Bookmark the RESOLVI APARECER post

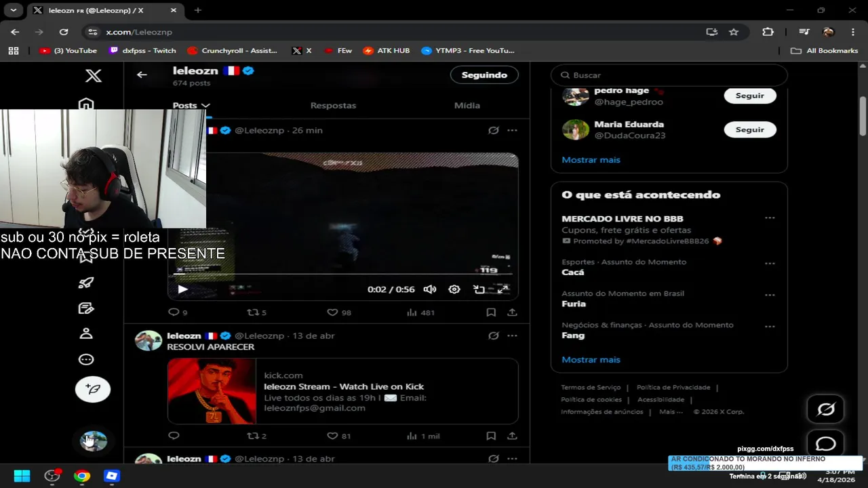pos(491,436)
